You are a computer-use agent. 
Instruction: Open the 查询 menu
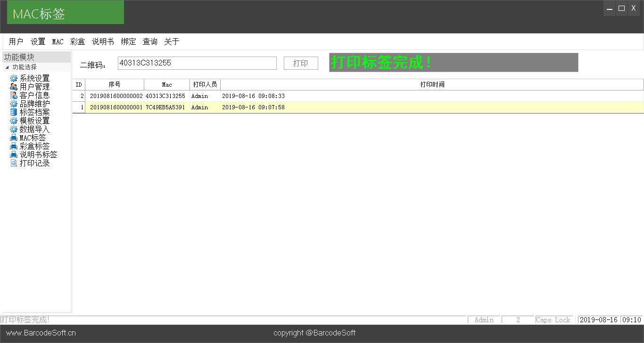[150, 41]
